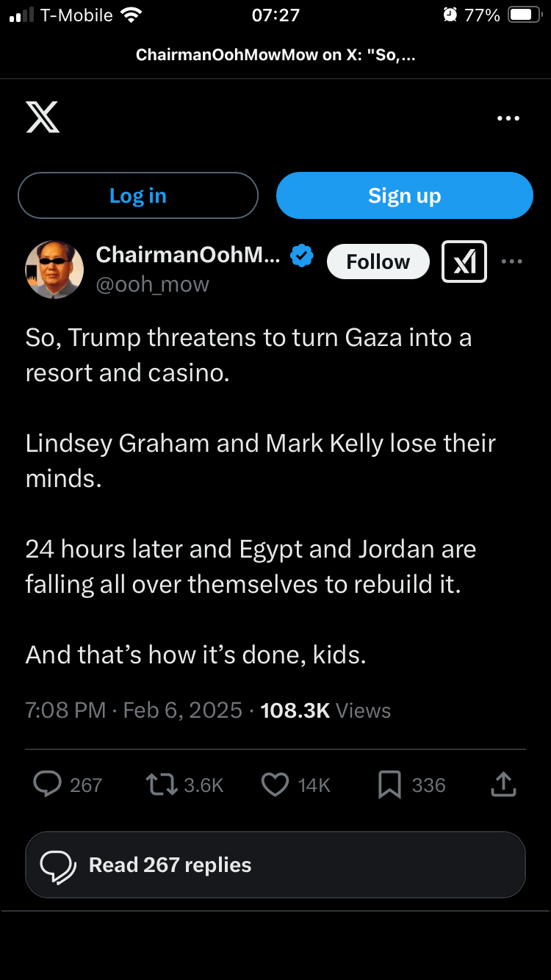The image size is (551, 980).
Task: Like the post with heart icon
Action: click(275, 785)
